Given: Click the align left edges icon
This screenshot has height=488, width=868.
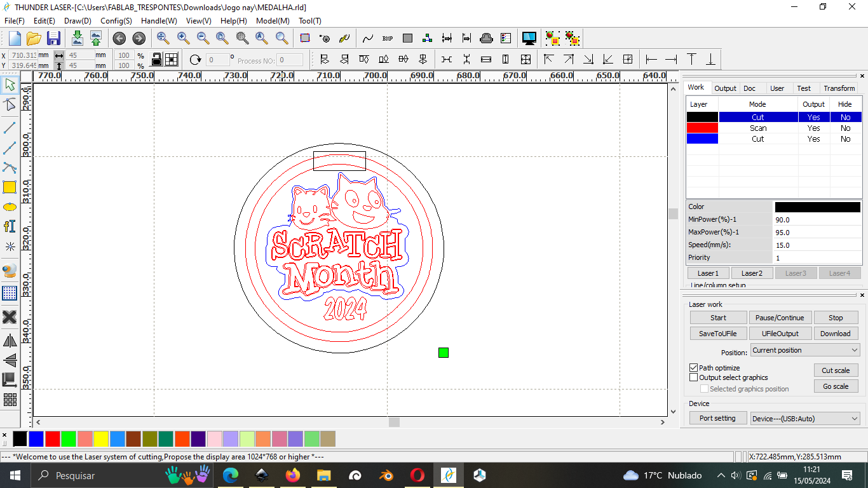Looking at the screenshot, I should (x=325, y=59).
